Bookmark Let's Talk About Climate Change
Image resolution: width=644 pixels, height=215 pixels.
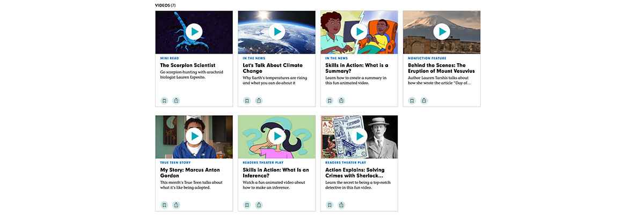[x=247, y=101]
